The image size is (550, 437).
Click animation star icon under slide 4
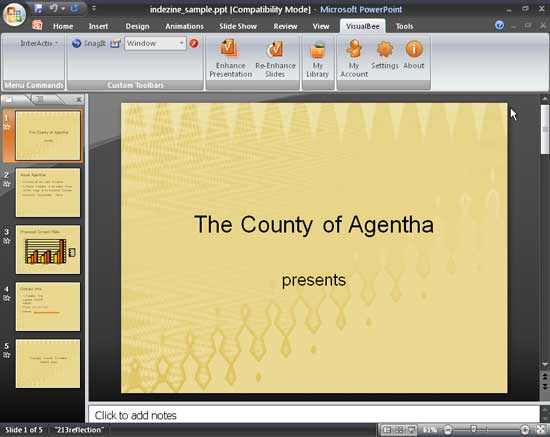(x=7, y=298)
